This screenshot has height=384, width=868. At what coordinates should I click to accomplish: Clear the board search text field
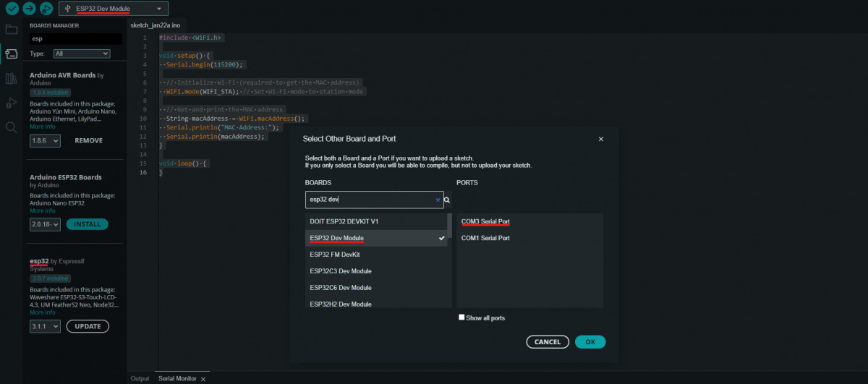(x=437, y=200)
